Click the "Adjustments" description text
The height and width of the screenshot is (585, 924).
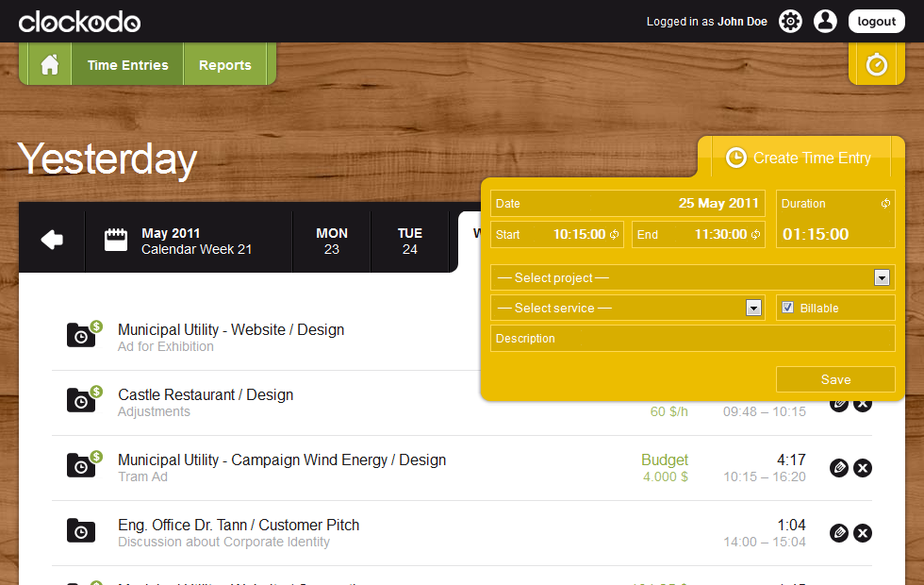pyautogui.click(x=154, y=411)
